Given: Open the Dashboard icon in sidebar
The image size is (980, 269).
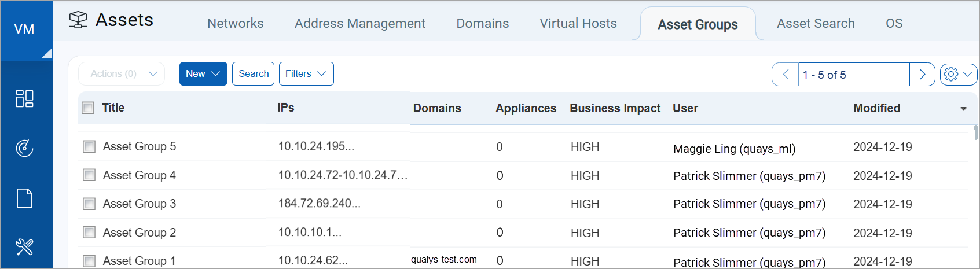Looking at the screenshot, I should coord(24,98).
